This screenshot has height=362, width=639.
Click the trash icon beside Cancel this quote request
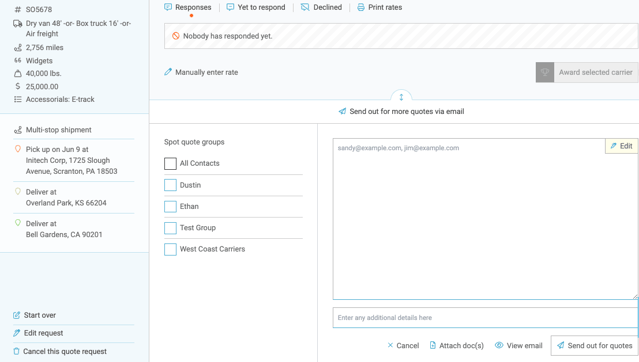[16, 351]
